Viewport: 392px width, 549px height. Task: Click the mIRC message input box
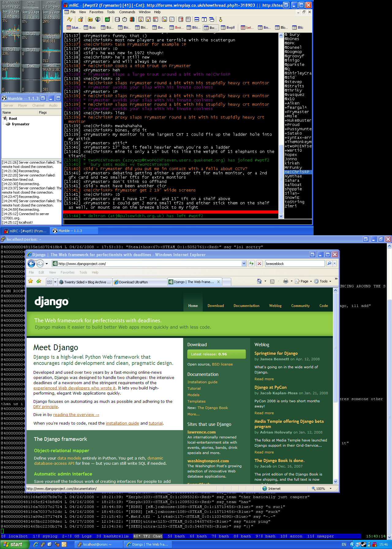click(187, 222)
